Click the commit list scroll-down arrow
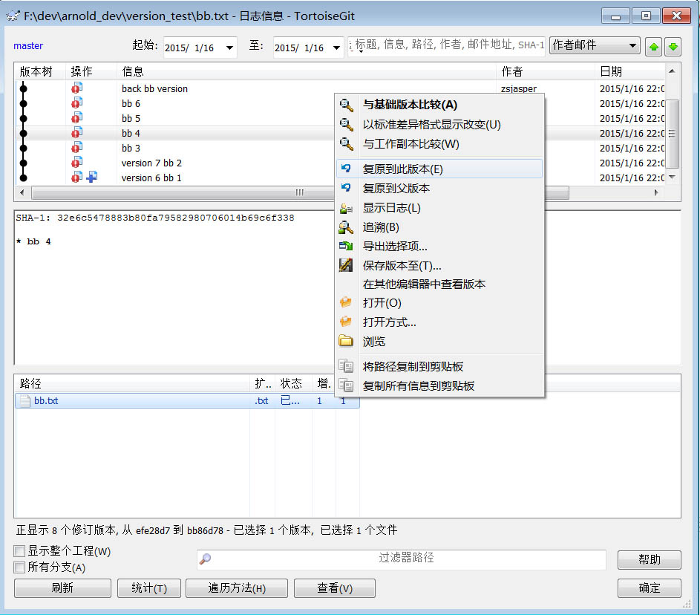Image resolution: width=700 pixels, height=615 pixels. coord(672,178)
